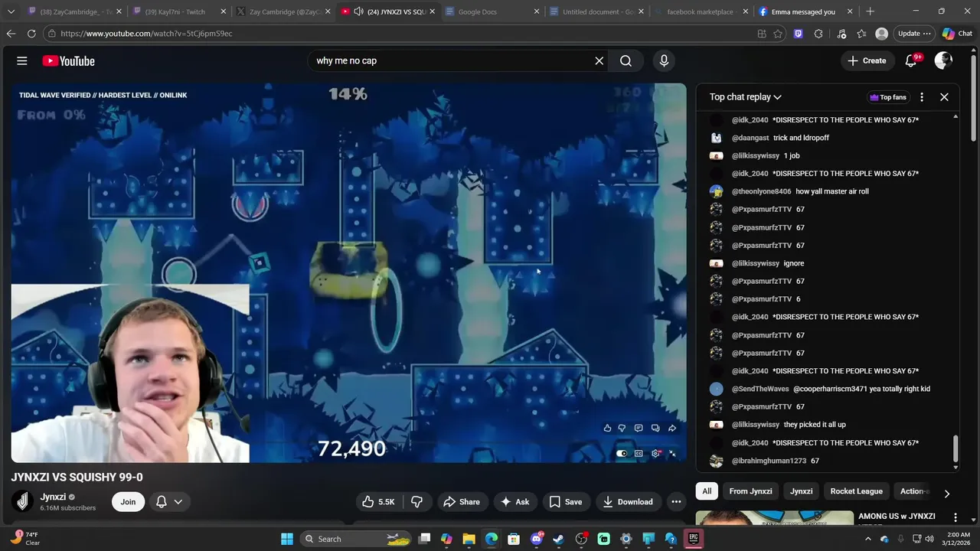
Task: Click the browser address bar URL
Action: click(146, 34)
